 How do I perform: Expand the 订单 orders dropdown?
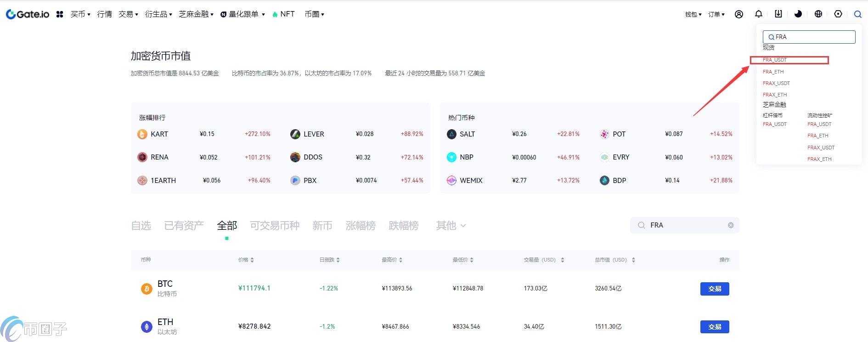click(716, 14)
